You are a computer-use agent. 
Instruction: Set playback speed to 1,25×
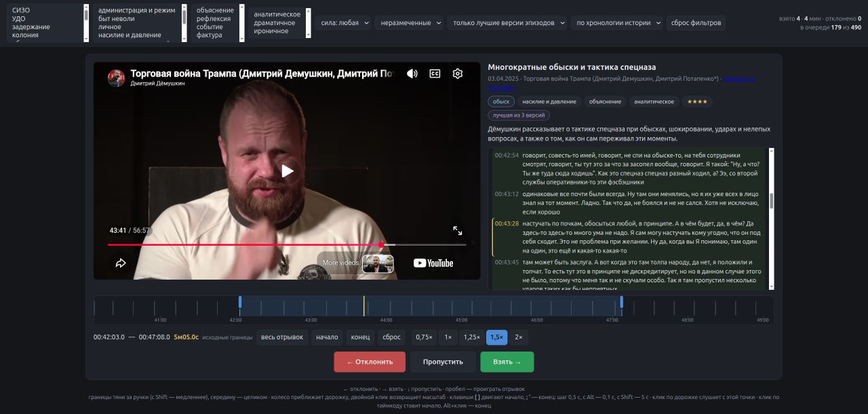pos(471,337)
